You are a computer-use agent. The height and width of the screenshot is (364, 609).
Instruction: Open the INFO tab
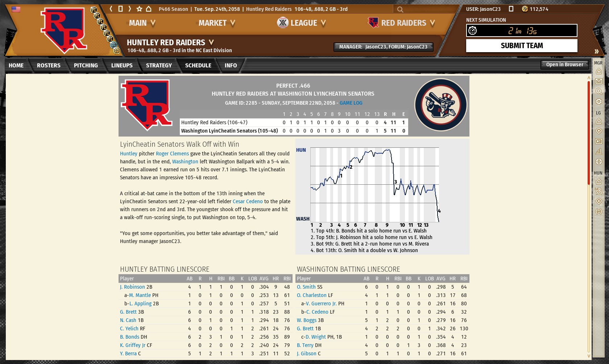click(x=231, y=66)
